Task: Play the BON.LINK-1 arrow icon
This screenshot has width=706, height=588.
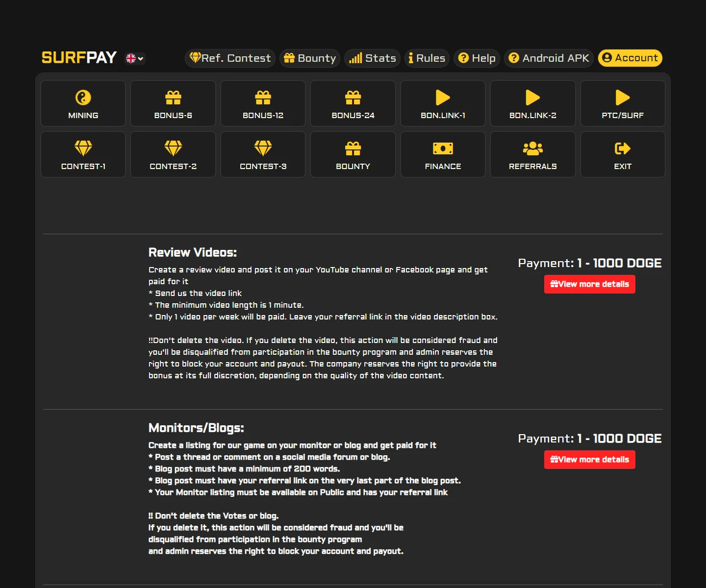Action: [443, 98]
